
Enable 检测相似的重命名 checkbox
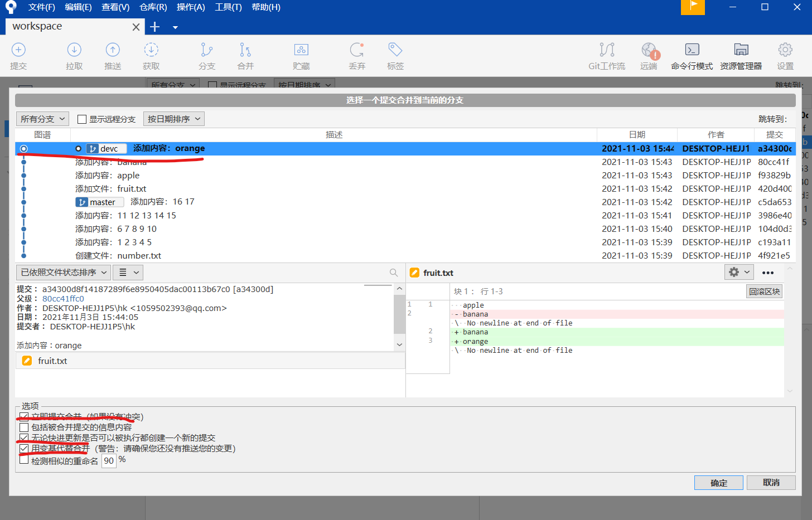pos(24,460)
